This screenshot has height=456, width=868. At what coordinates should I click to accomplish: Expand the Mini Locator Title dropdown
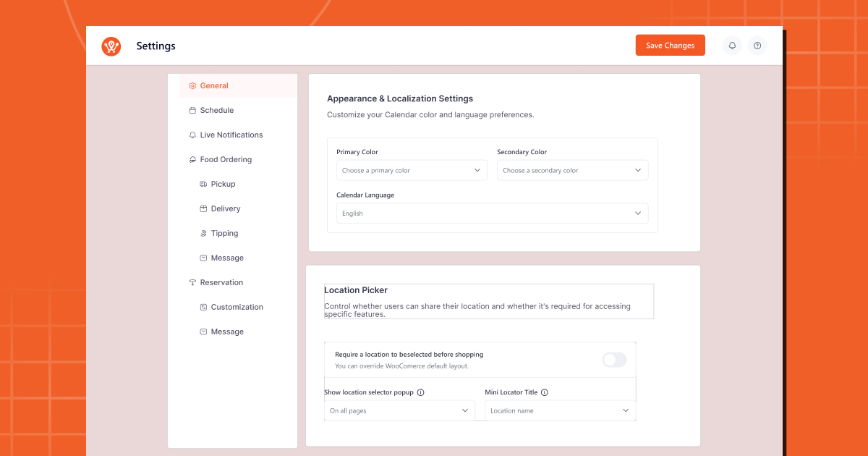click(x=560, y=410)
